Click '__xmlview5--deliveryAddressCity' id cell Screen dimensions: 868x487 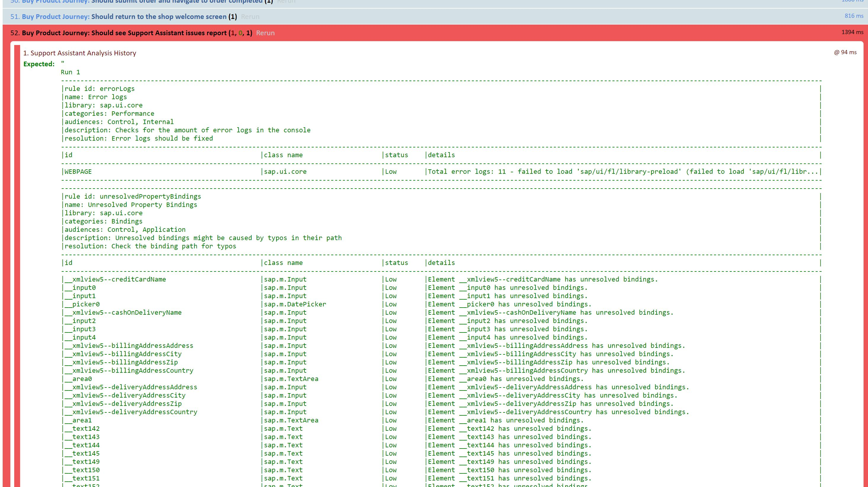(x=125, y=395)
